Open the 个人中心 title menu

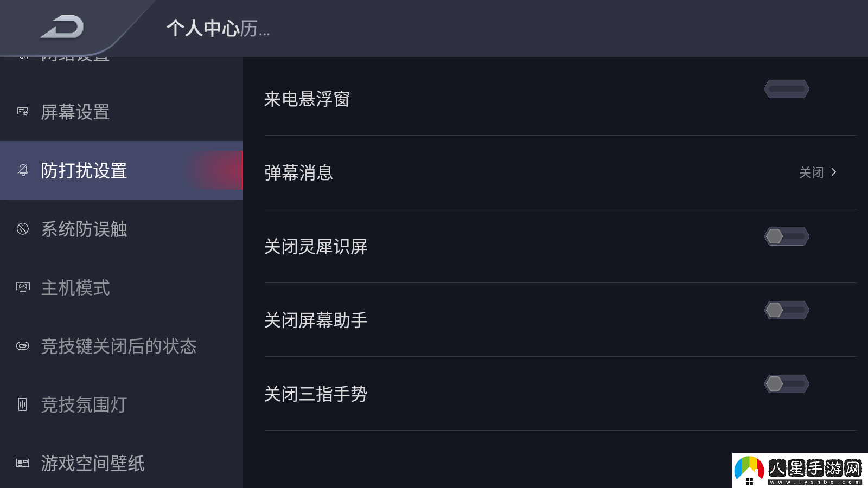(217, 30)
